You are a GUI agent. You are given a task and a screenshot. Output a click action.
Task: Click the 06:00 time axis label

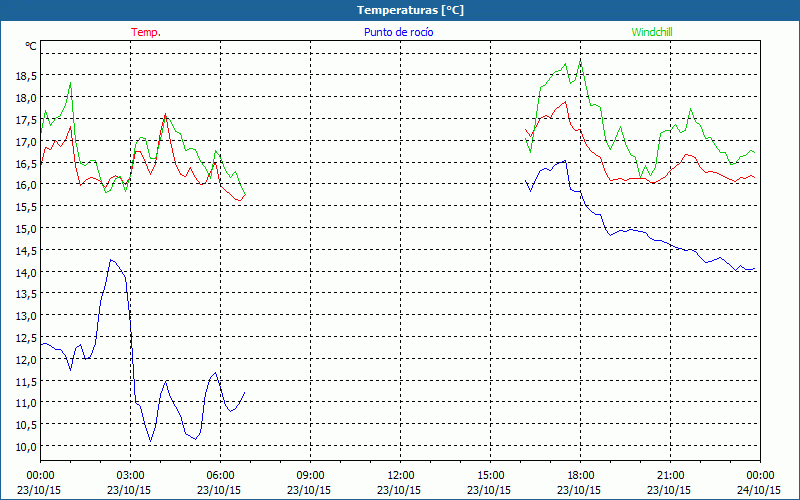220,476
